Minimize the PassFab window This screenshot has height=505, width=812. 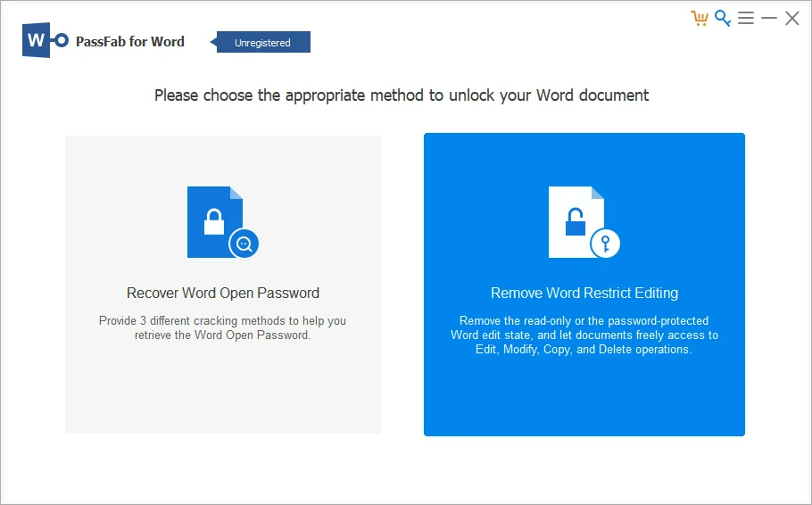coord(769,18)
